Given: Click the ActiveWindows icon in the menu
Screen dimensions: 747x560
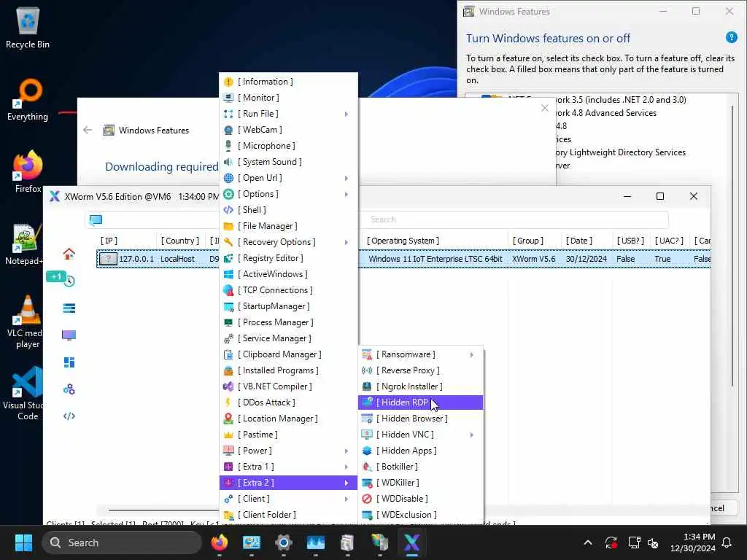Looking at the screenshot, I should pyautogui.click(x=228, y=274).
